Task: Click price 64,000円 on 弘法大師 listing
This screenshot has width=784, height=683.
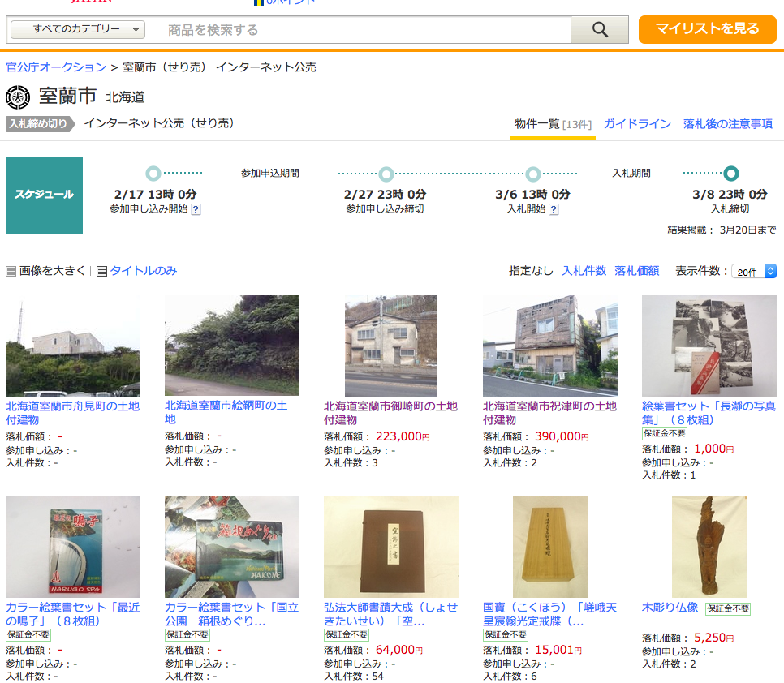Action: coord(399,650)
